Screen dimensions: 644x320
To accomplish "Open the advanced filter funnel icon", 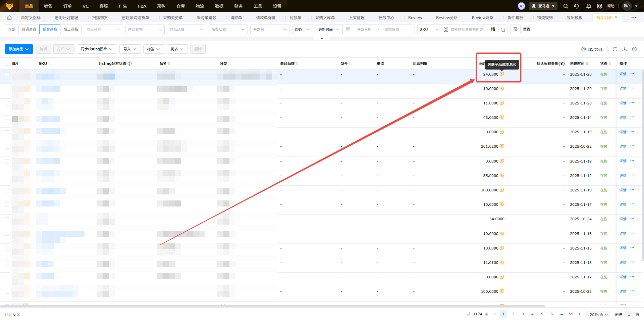I will [x=515, y=30].
